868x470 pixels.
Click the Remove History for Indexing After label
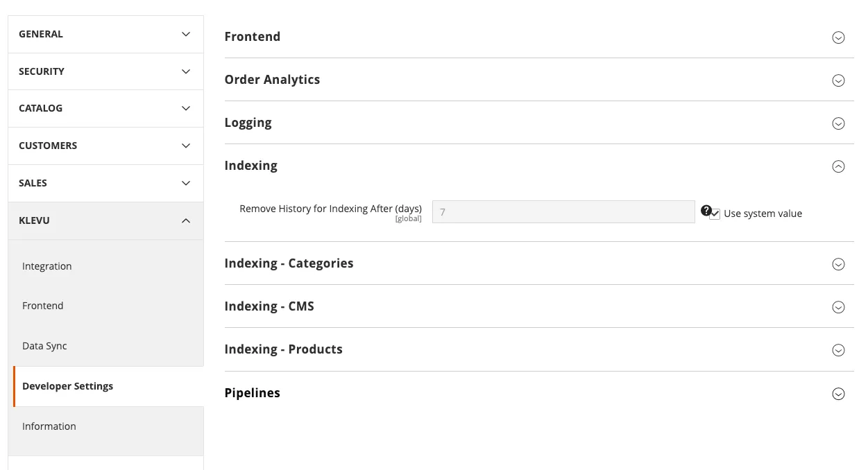330,209
